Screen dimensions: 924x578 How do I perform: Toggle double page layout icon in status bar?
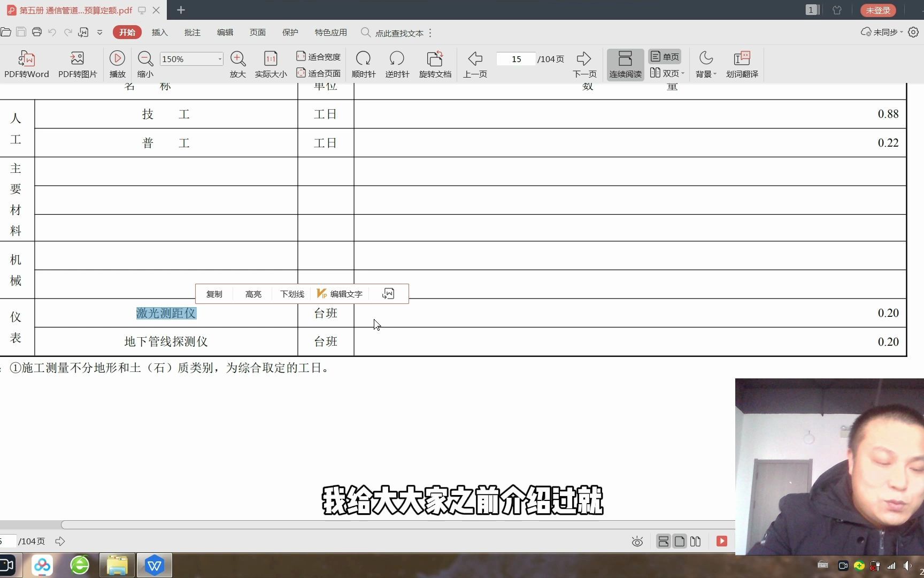[x=695, y=542]
